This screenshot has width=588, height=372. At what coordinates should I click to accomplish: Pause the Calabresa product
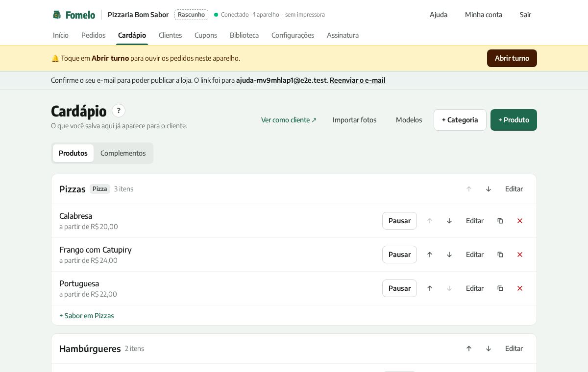[x=399, y=221]
